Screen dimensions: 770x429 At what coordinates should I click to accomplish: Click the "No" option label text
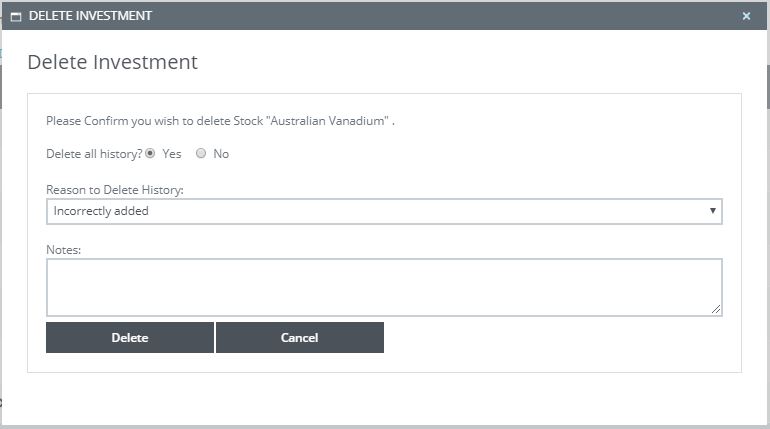(x=221, y=154)
